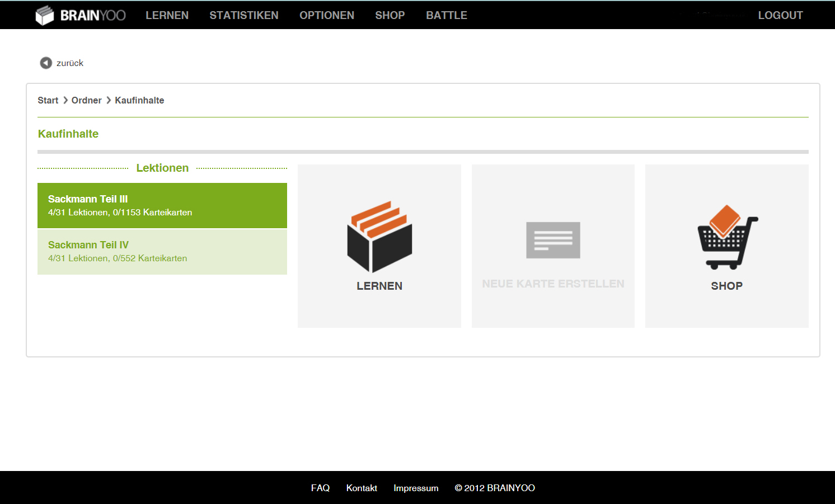Go to OPTIONEN in the navigation bar
835x504 pixels.
326,15
